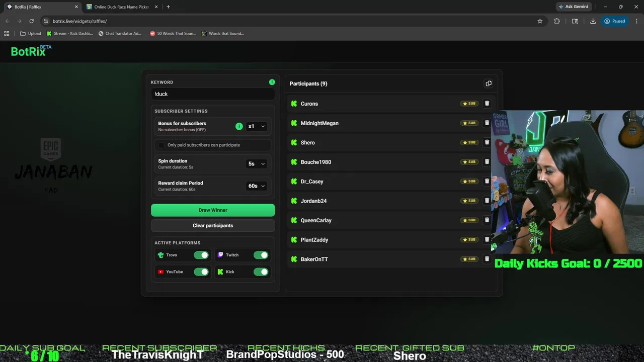Delete participant Curons with trash icon

[487, 104]
